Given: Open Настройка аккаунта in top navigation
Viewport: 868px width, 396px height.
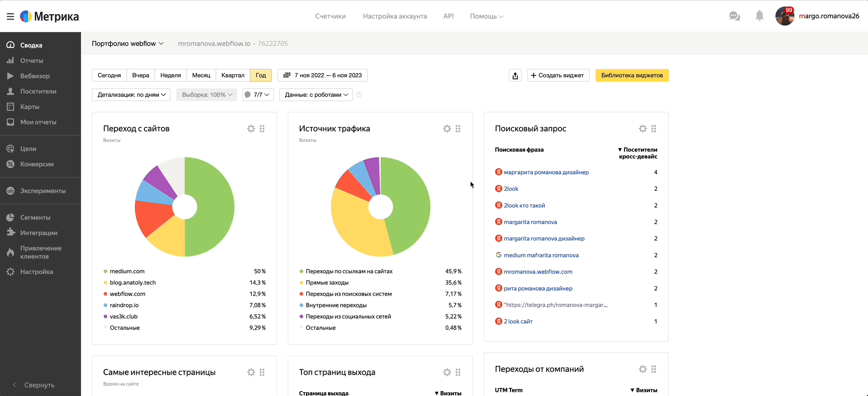Looking at the screenshot, I should coord(395,16).
